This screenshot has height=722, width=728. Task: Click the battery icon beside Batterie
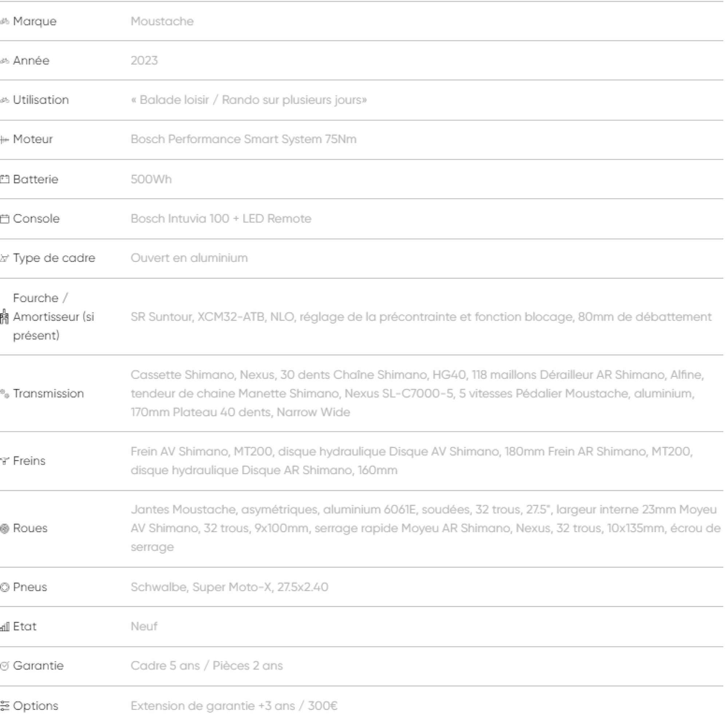(4, 180)
